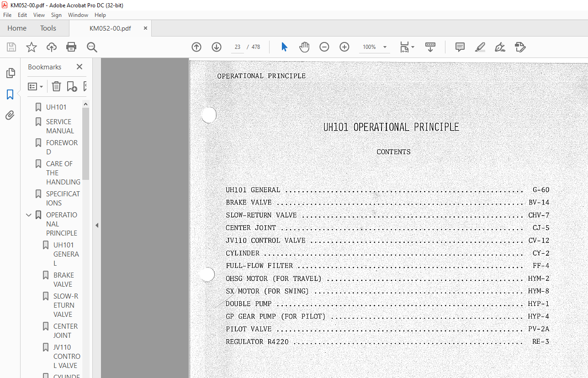This screenshot has width=588, height=378.
Task: Click REGULATOR R4220 contents line
Action: point(387,342)
